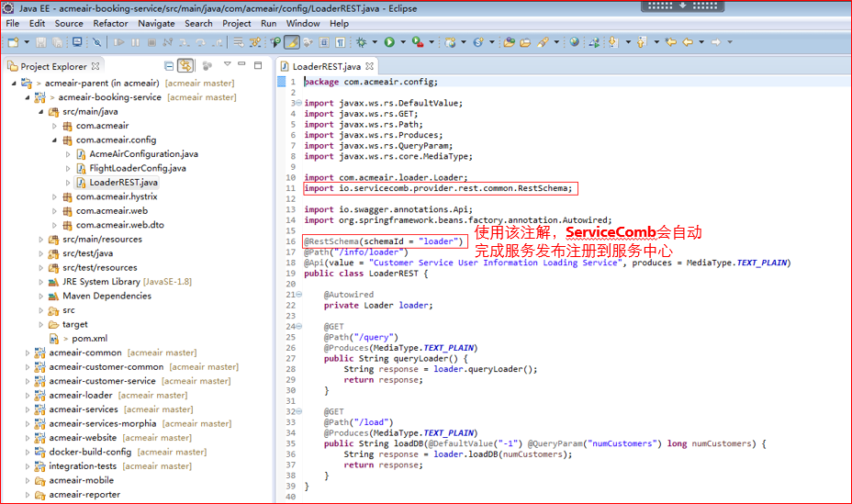Open the Refactor menu
The image size is (852, 504).
(110, 23)
